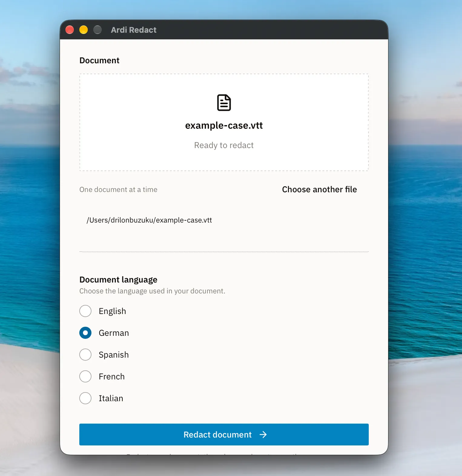Image resolution: width=462 pixels, height=476 pixels.
Task: Click the Document language heading
Action: pos(118,279)
